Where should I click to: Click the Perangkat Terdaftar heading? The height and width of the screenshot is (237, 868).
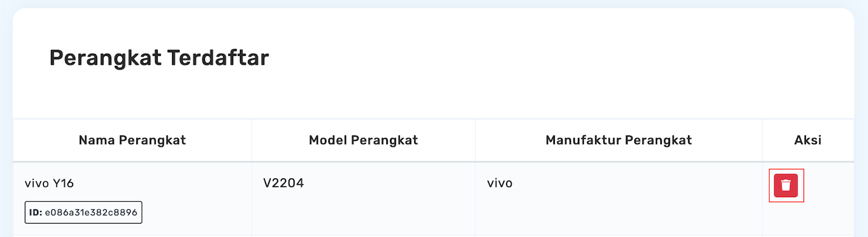159,58
